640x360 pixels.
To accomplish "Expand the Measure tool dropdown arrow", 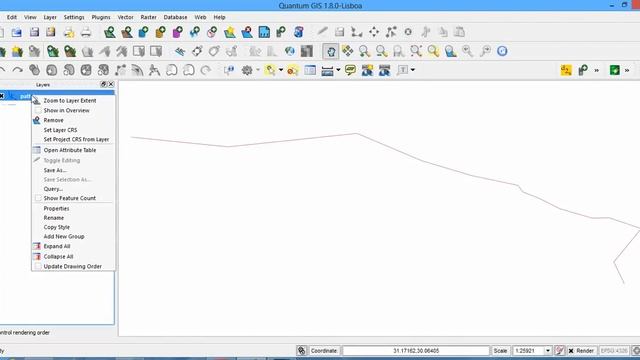I will [338, 70].
